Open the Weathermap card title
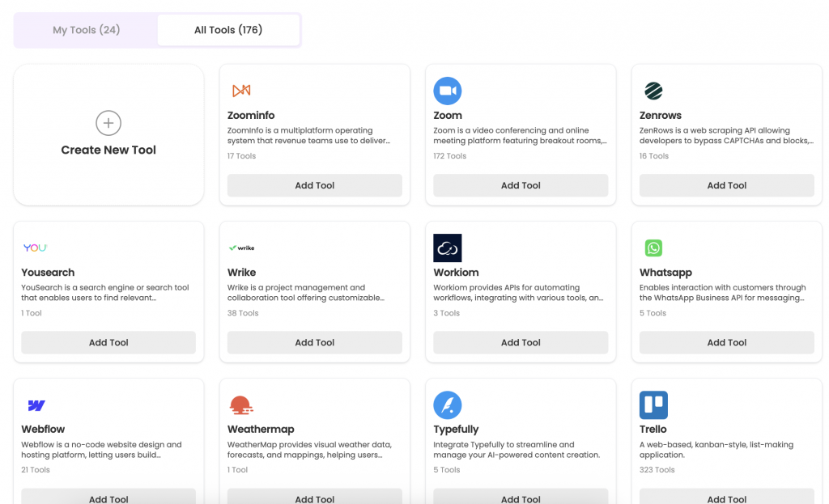This screenshot has height=504, width=829. tap(261, 430)
